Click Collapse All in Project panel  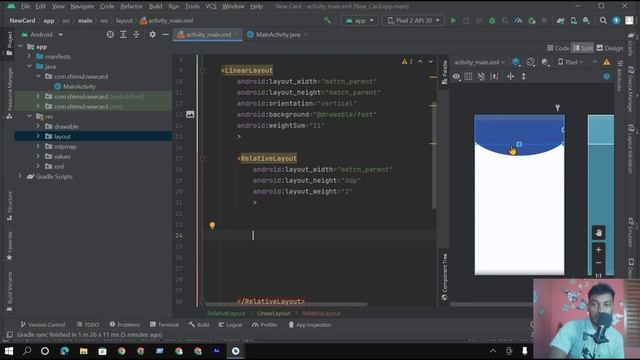pyautogui.click(x=136, y=35)
